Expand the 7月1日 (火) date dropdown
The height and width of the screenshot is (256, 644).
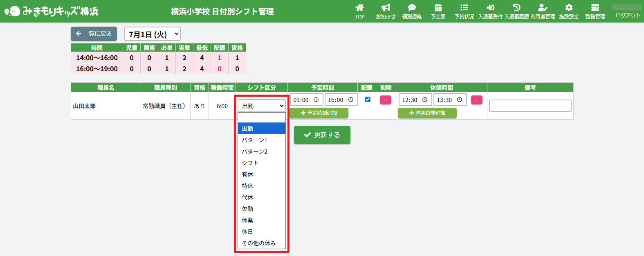[152, 34]
